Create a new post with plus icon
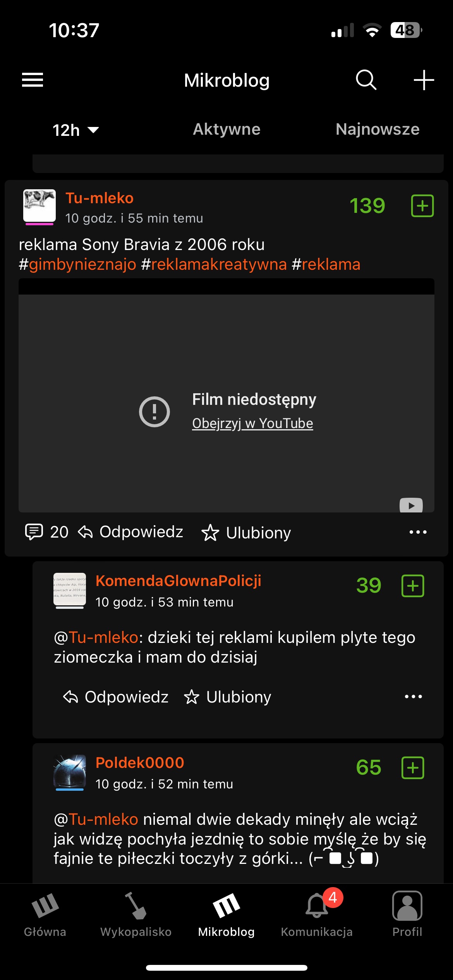This screenshot has height=980, width=453. [424, 80]
